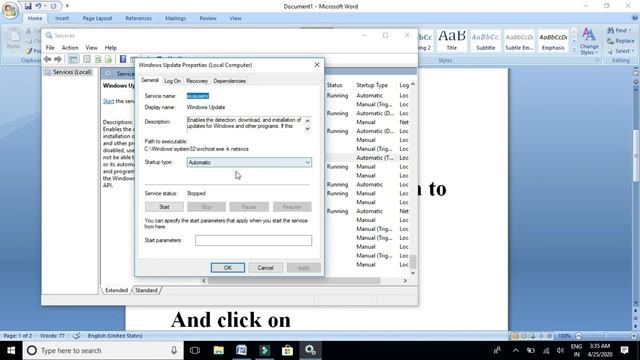Open the Action Center notifications icon

(624, 350)
